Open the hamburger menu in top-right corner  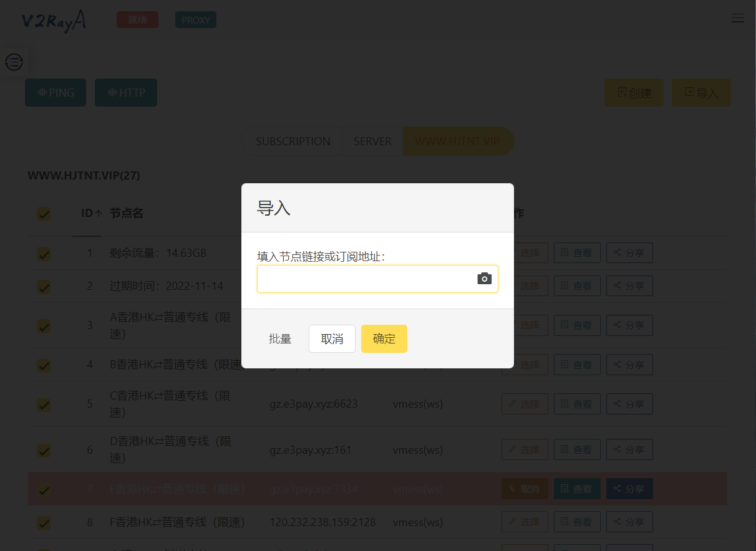click(x=738, y=18)
